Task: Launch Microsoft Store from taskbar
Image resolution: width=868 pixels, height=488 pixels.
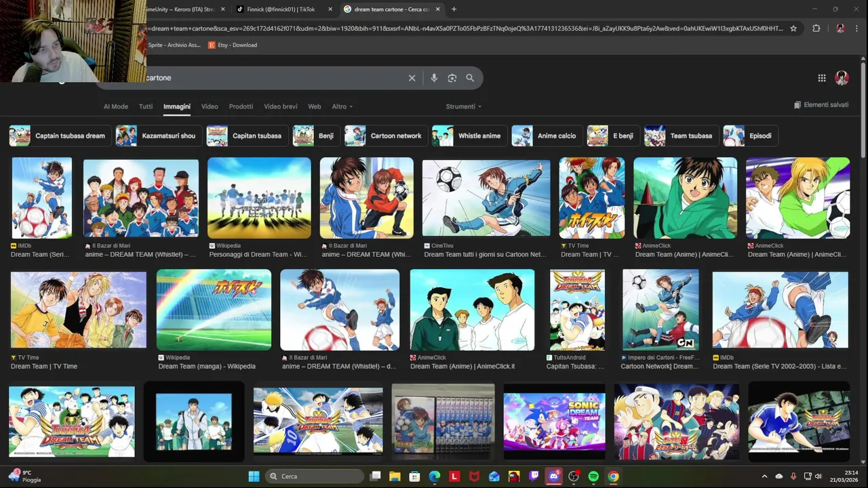Action: coord(414,476)
